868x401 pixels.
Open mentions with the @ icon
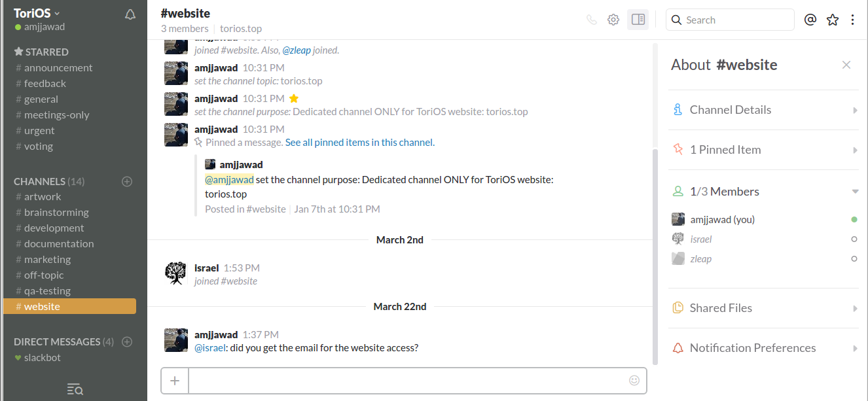(x=810, y=20)
